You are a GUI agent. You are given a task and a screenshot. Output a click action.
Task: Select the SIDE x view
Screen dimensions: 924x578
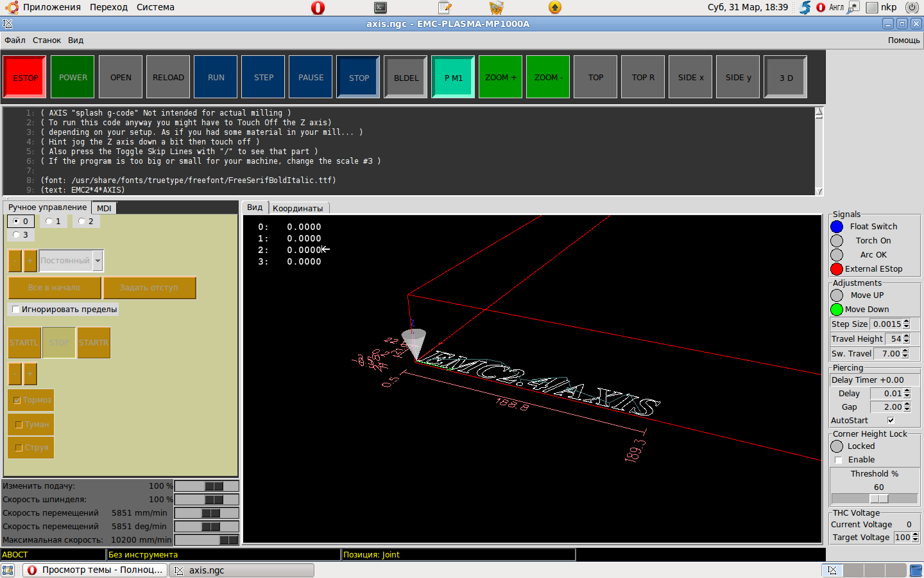tap(690, 77)
